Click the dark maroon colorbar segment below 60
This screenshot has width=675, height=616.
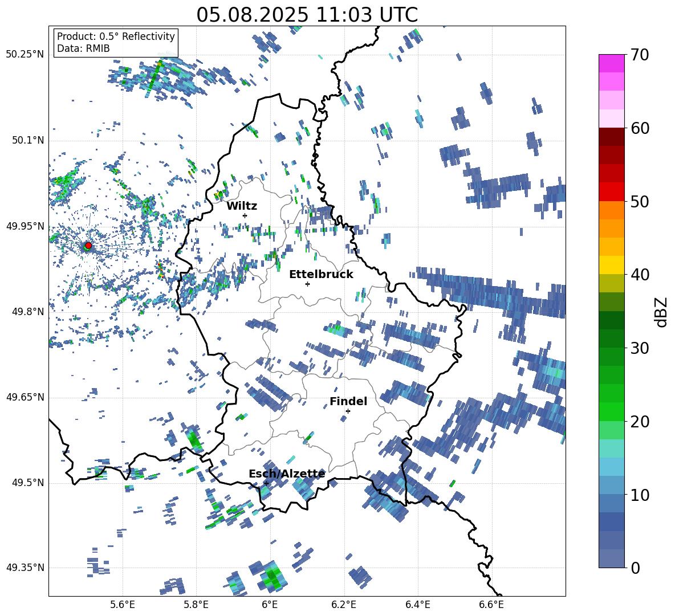(611, 137)
